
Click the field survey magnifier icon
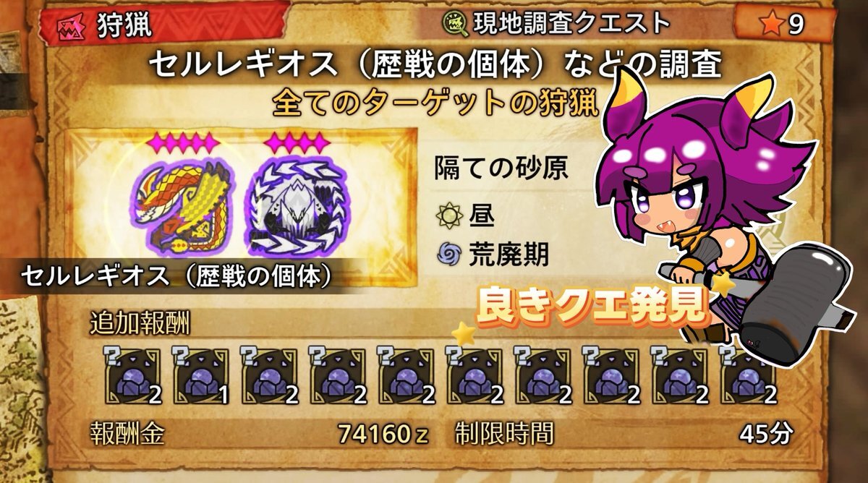pyautogui.click(x=455, y=24)
